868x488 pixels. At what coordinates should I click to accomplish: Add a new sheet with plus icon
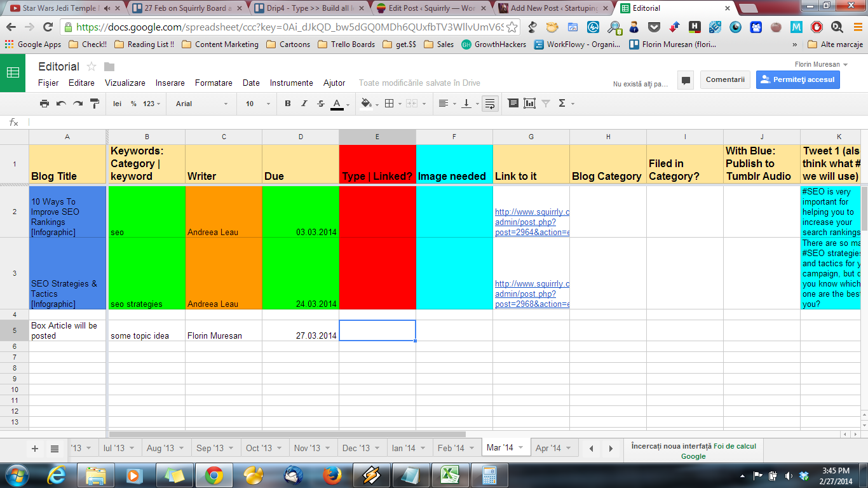(35, 449)
